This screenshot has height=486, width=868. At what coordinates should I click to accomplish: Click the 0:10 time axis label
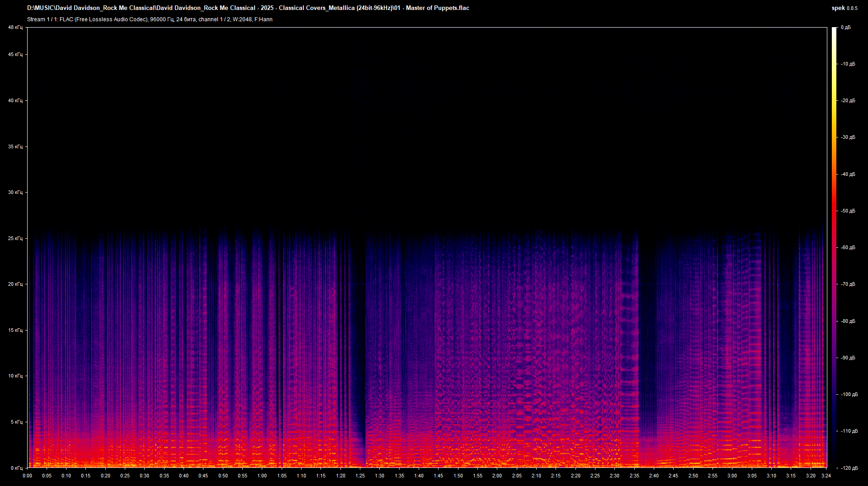66,476
